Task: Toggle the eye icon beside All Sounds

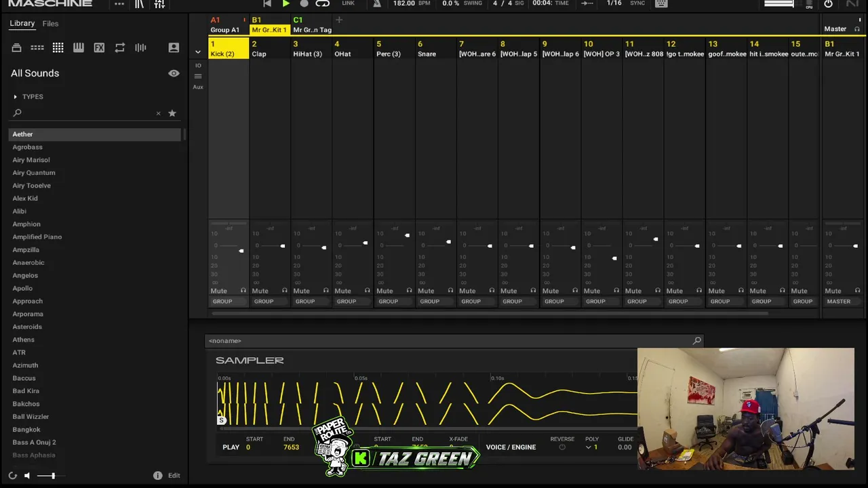Action: [174, 73]
